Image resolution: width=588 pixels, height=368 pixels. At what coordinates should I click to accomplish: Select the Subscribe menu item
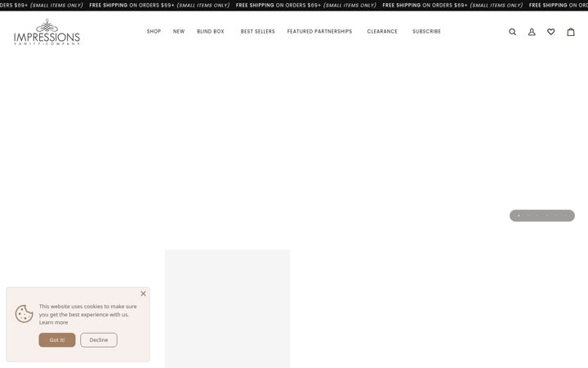(x=427, y=32)
